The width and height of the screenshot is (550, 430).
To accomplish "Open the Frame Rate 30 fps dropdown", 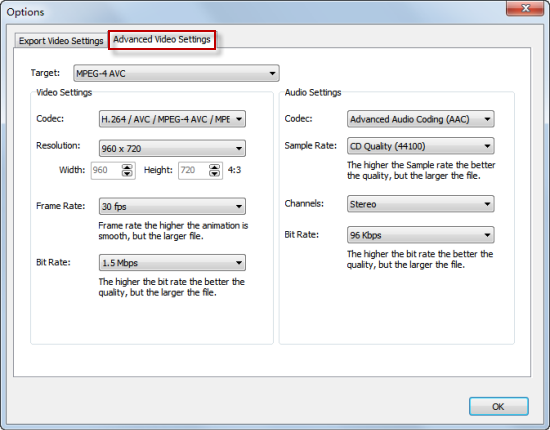I will [x=172, y=206].
